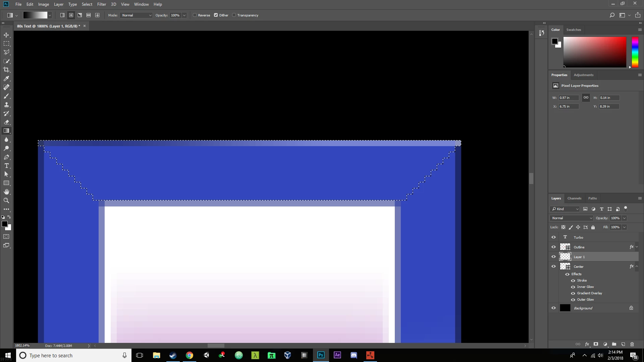Switch to the Channels tab
This screenshot has width=644, height=362.
click(x=574, y=198)
